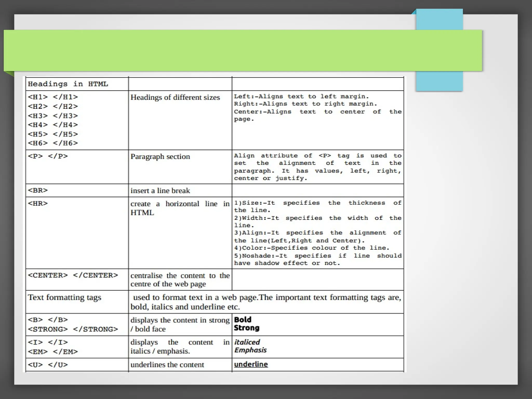
Task: Click the italic 'Emphasis' example text
Action: (250, 350)
